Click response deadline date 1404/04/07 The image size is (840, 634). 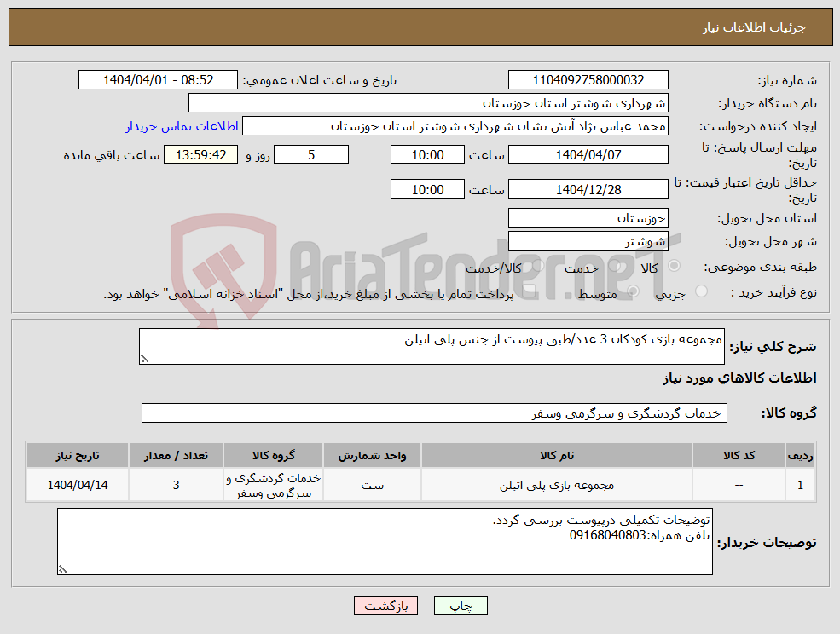tap(588, 155)
